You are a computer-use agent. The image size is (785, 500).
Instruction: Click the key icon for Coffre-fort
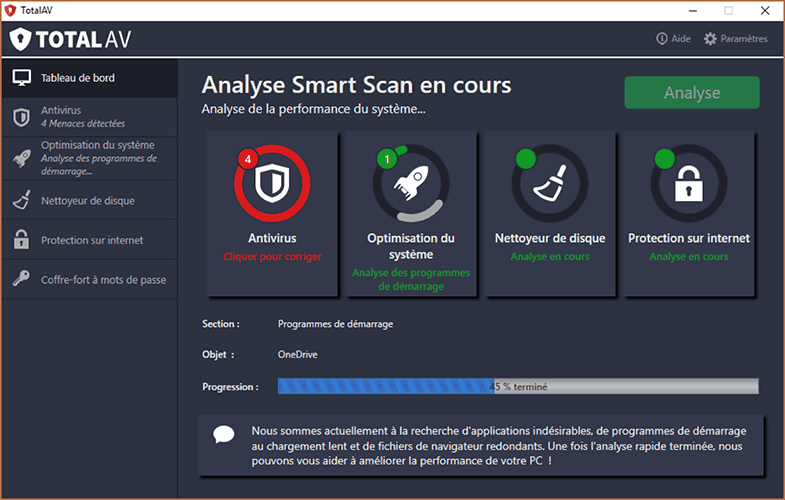(x=21, y=279)
